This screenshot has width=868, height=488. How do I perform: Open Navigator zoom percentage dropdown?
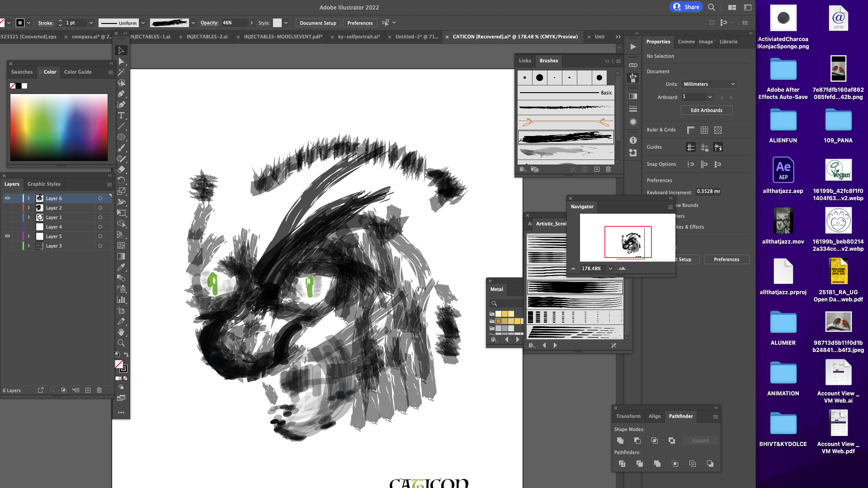tap(610, 268)
